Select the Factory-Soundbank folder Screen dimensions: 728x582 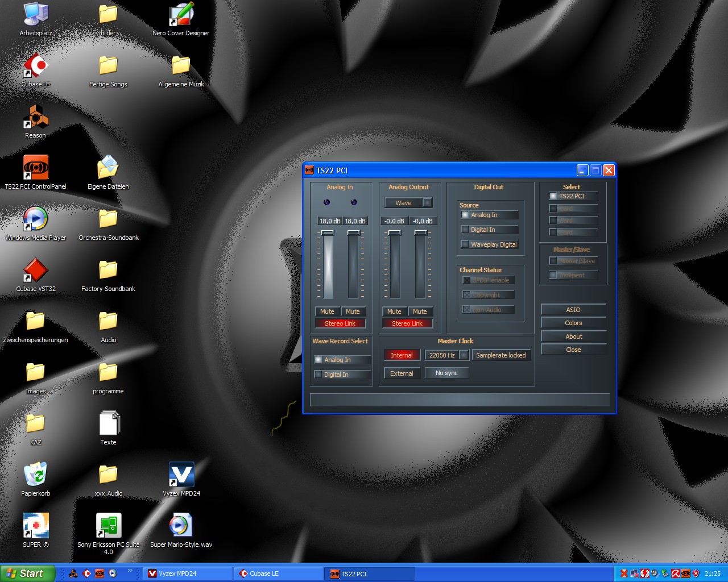point(108,275)
